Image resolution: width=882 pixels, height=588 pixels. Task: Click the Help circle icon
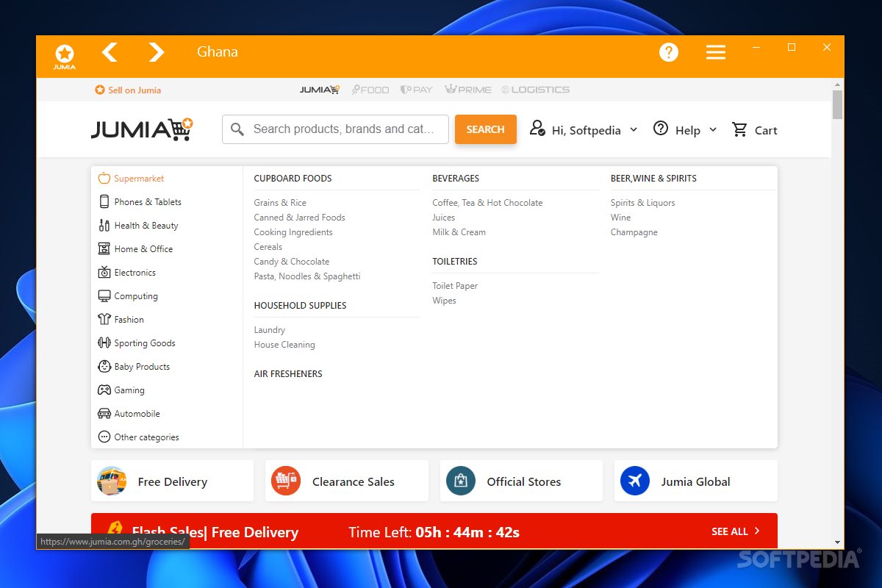click(661, 129)
